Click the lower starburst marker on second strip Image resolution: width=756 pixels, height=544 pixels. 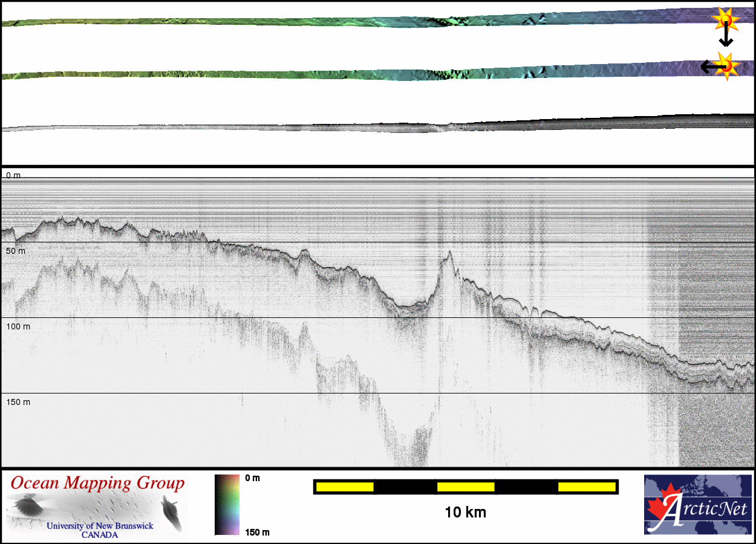(726, 65)
